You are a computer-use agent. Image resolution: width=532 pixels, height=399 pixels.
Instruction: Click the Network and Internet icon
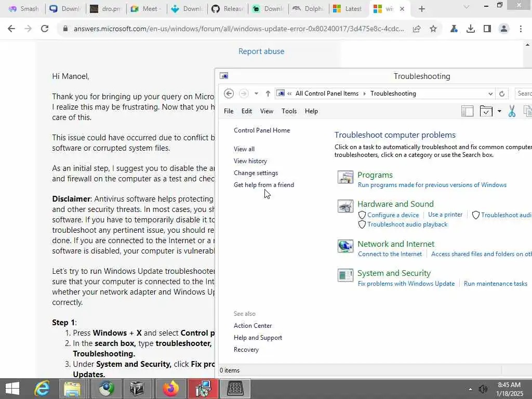345,246
